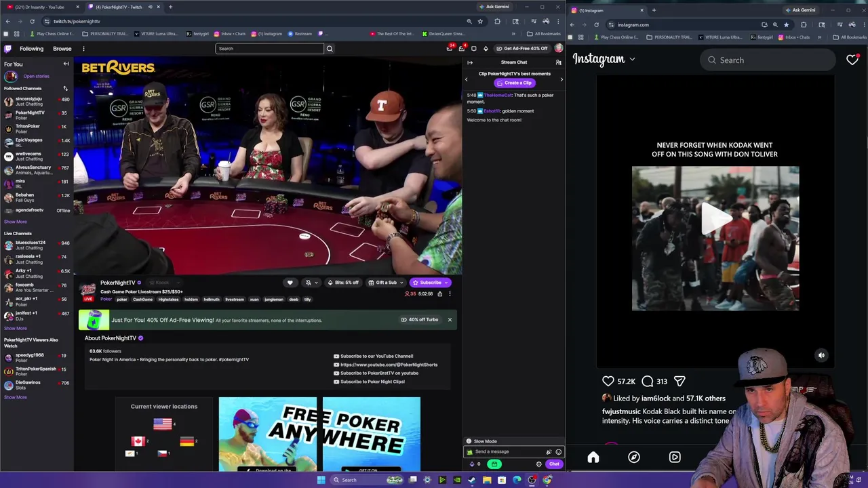Open Browse in Twitch nav
Screen dimensions: 868x488
[62, 49]
